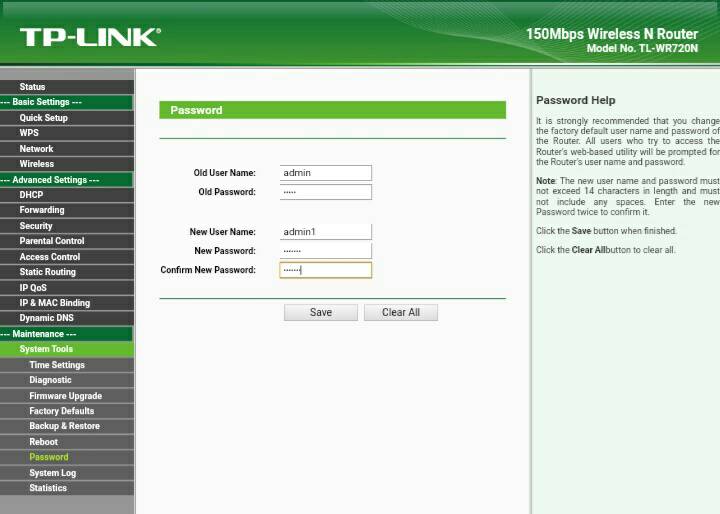
Task: Click the bold 'Note' text in help
Action: pos(546,181)
